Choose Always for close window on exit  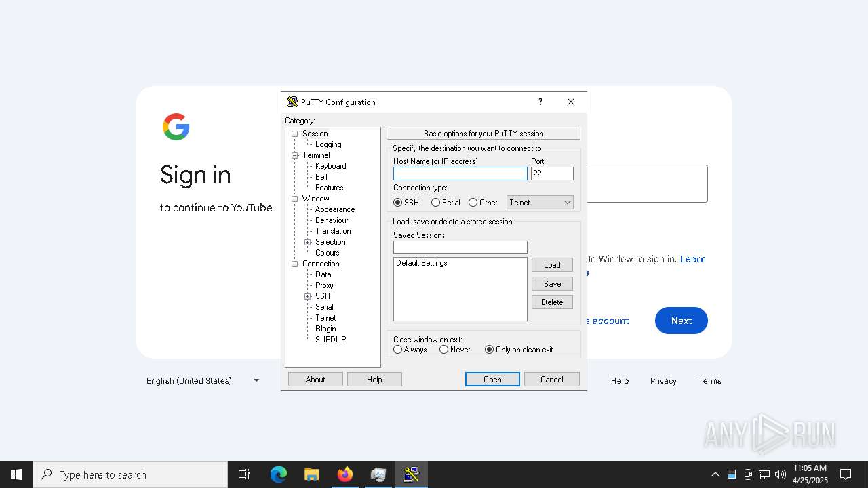click(x=410, y=350)
